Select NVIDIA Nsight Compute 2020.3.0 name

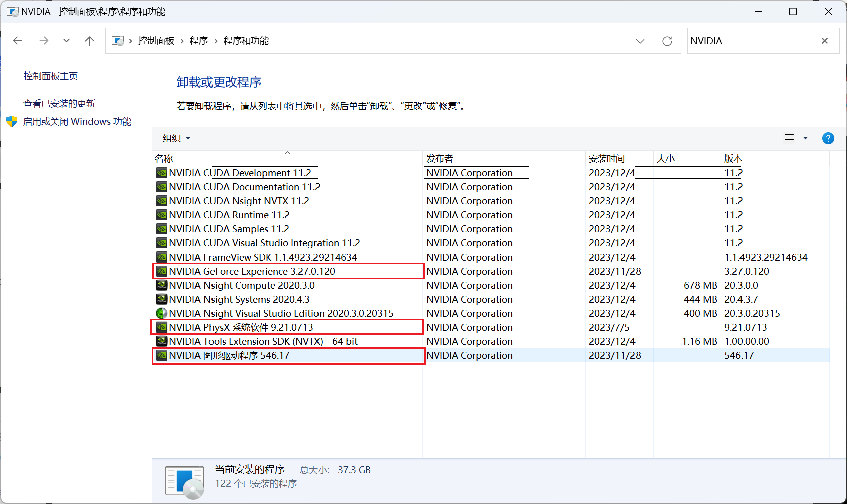242,286
